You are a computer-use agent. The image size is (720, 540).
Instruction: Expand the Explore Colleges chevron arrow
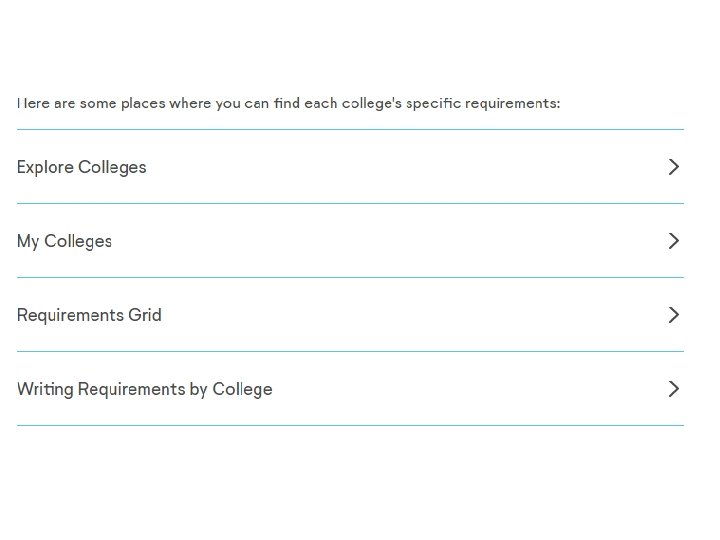[x=673, y=167]
